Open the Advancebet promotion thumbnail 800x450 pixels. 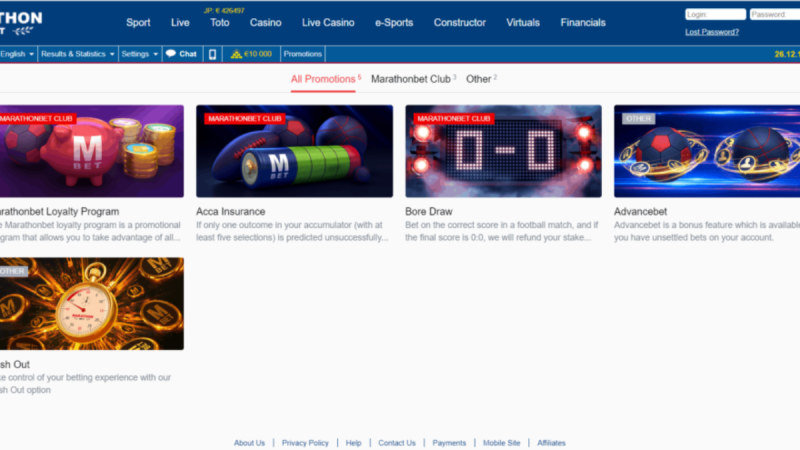[707, 151]
